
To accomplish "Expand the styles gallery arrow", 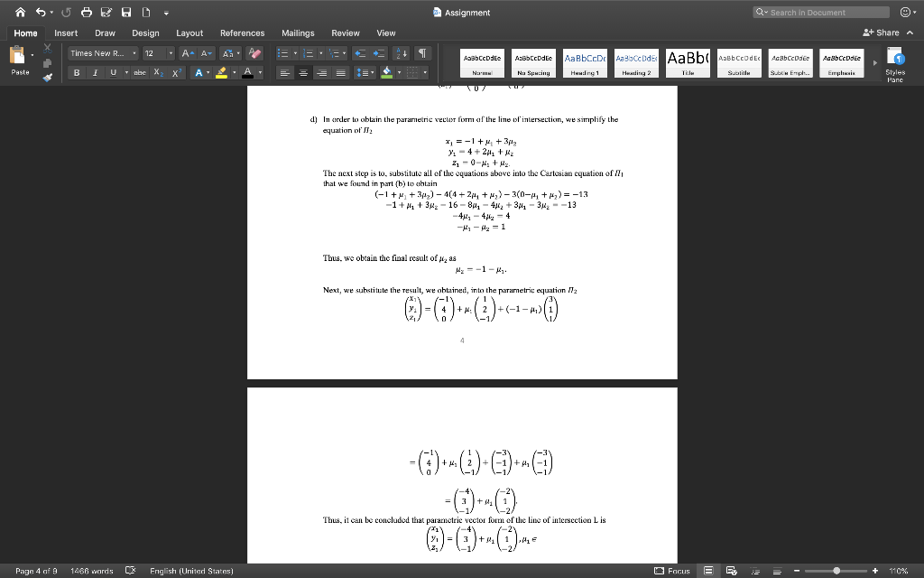I will 875,62.
